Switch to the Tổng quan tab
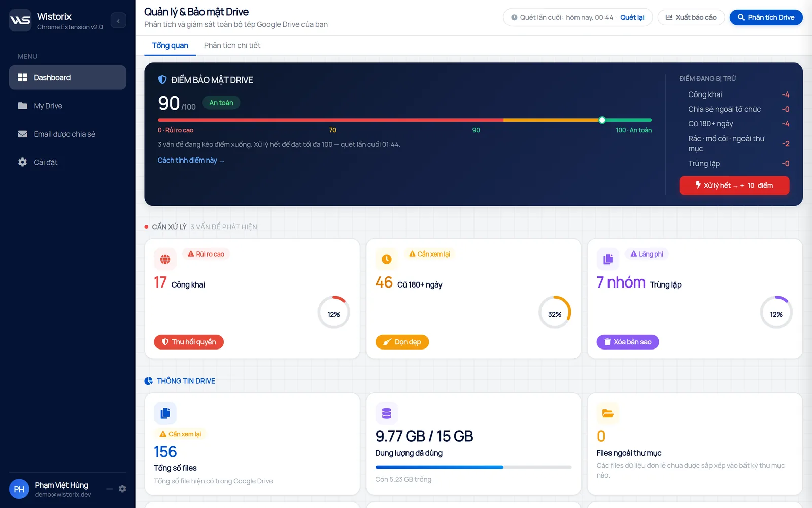Viewport: 812px width, 508px height. pos(170,45)
